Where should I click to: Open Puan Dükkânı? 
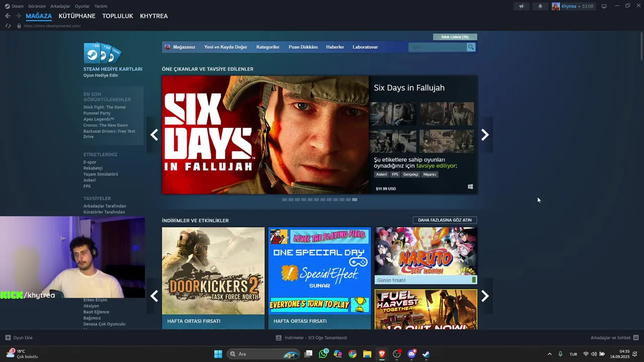[x=303, y=47]
